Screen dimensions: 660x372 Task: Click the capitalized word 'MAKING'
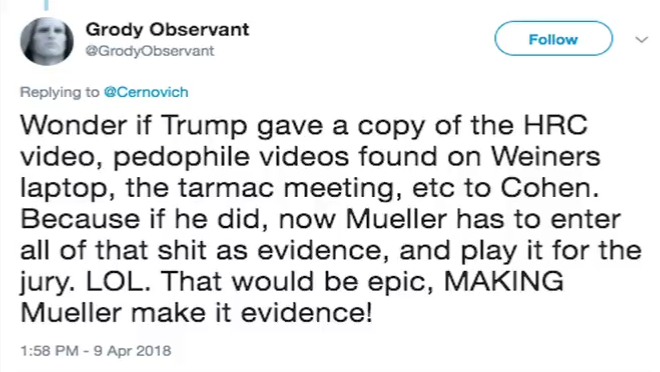(x=504, y=281)
